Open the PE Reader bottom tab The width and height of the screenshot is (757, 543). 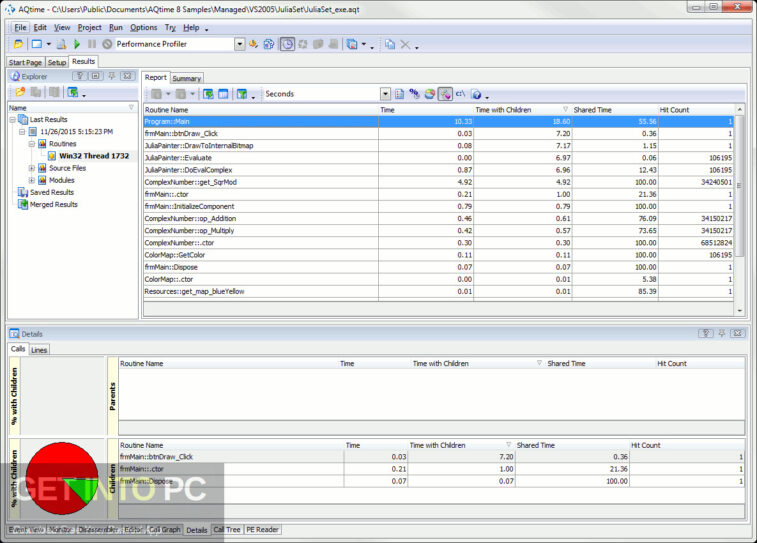[x=262, y=529]
